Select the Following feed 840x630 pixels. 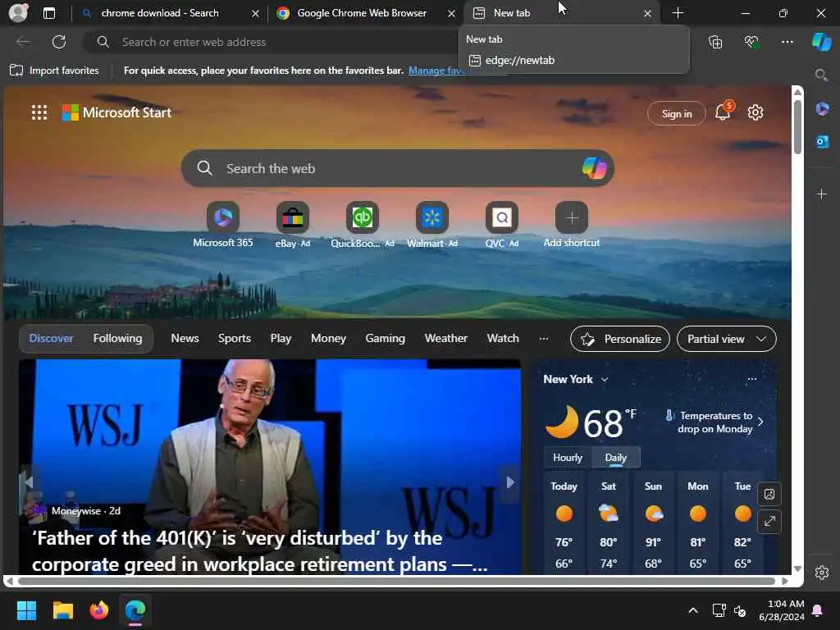pos(117,339)
